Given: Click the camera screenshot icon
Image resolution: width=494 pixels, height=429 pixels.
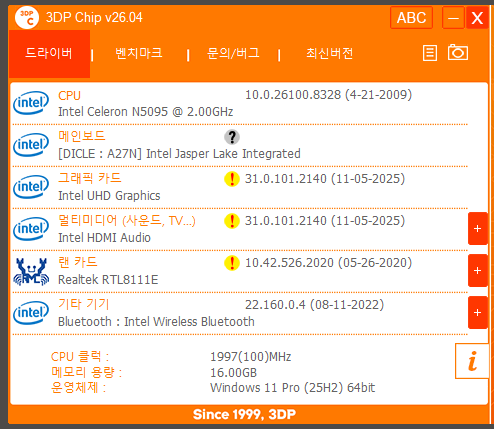Looking at the screenshot, I should (x=458, y=52).
